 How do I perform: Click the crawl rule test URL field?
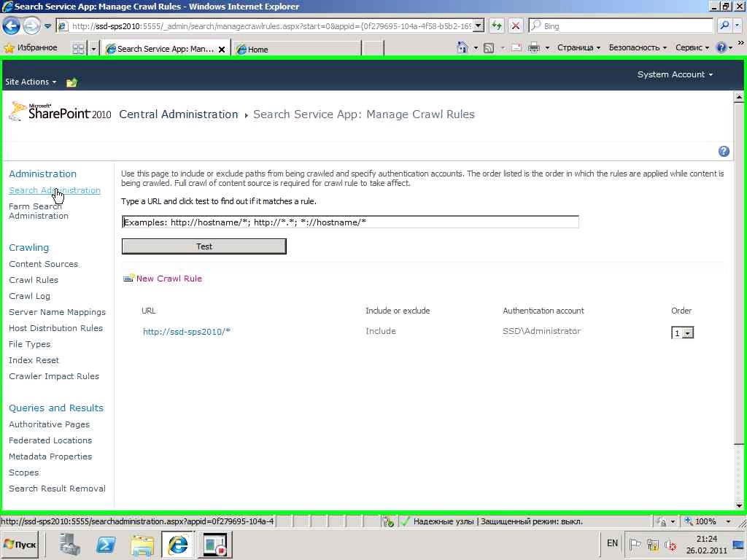[350, 222]
